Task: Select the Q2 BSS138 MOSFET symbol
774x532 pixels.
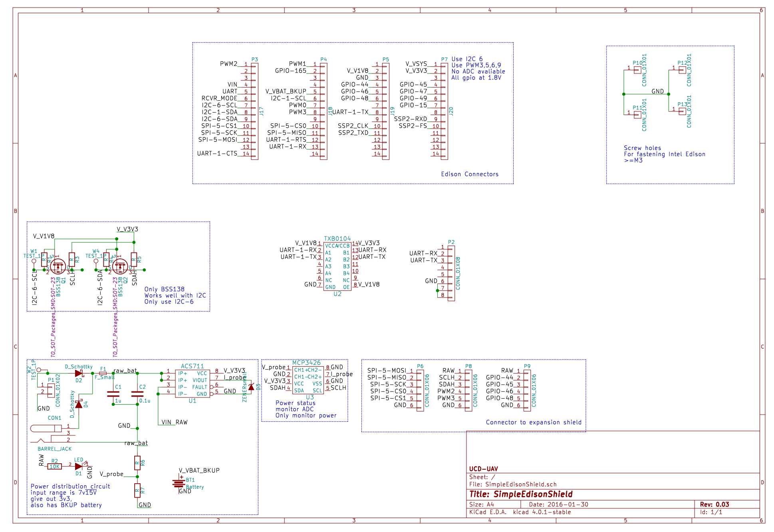Action: point(120,266)
